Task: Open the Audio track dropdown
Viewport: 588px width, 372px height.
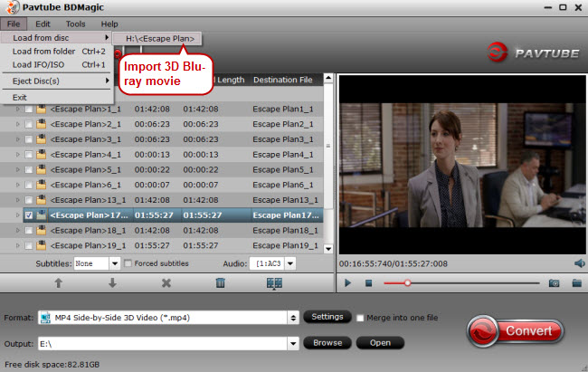Action: [x=290, y=263]
